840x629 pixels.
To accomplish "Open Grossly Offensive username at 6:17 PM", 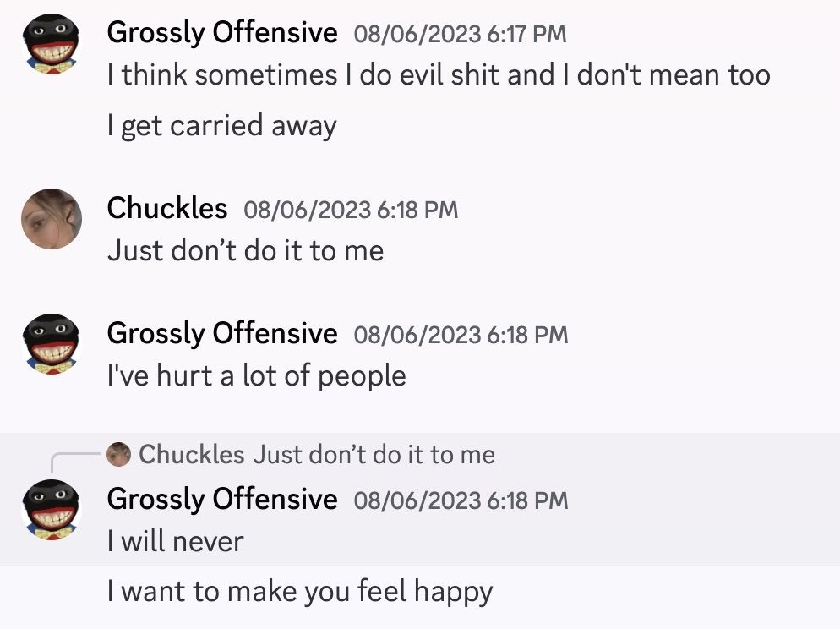I will click(x=222, y=33).
